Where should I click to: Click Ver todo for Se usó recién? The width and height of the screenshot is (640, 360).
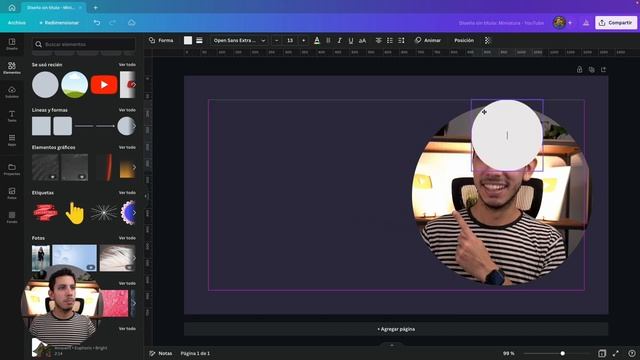[127, 64]
